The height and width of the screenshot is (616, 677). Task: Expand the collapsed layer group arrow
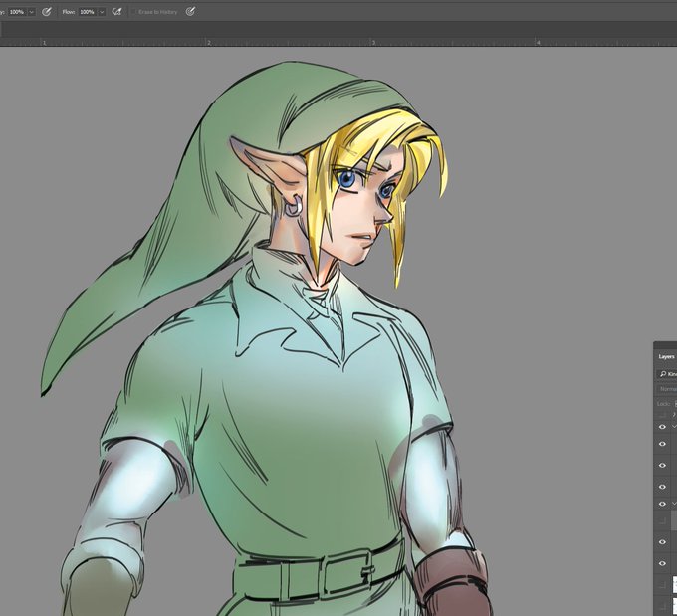point(674,414)
